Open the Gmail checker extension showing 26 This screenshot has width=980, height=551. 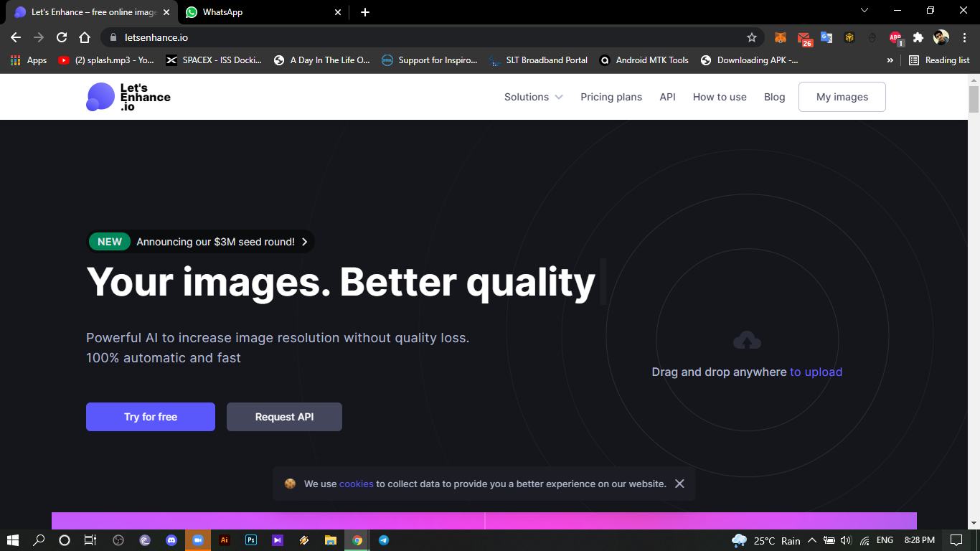coord(804,38)
